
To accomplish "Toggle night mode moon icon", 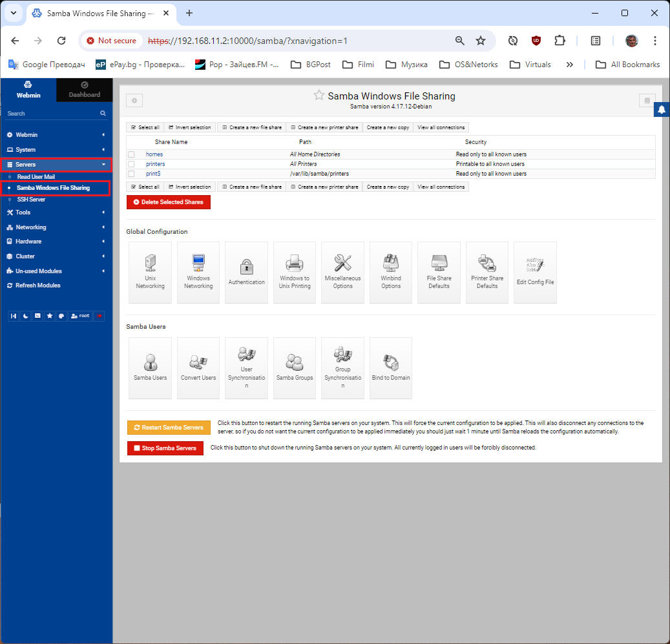I will pos(26,316).
